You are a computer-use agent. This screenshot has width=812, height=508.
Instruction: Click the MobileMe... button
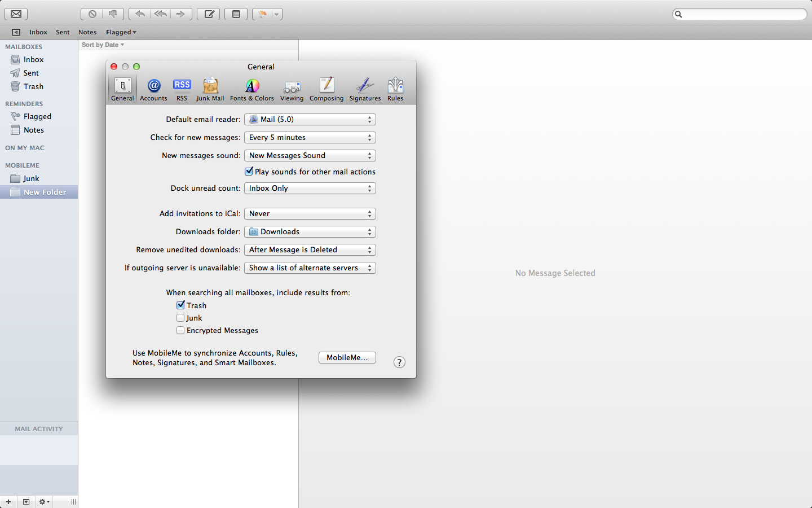click(347, 357)
